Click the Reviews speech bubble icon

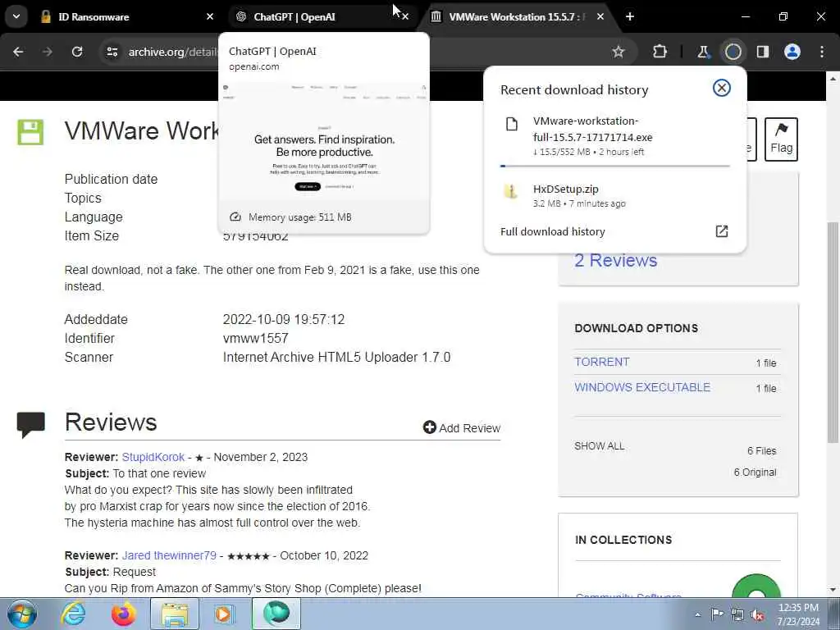point(30,425)
